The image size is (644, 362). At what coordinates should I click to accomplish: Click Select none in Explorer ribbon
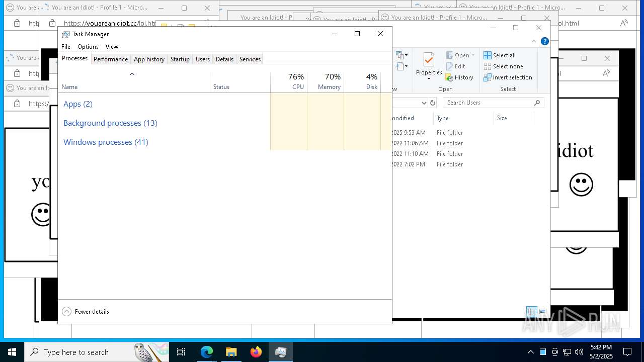[x=503, y=66]
